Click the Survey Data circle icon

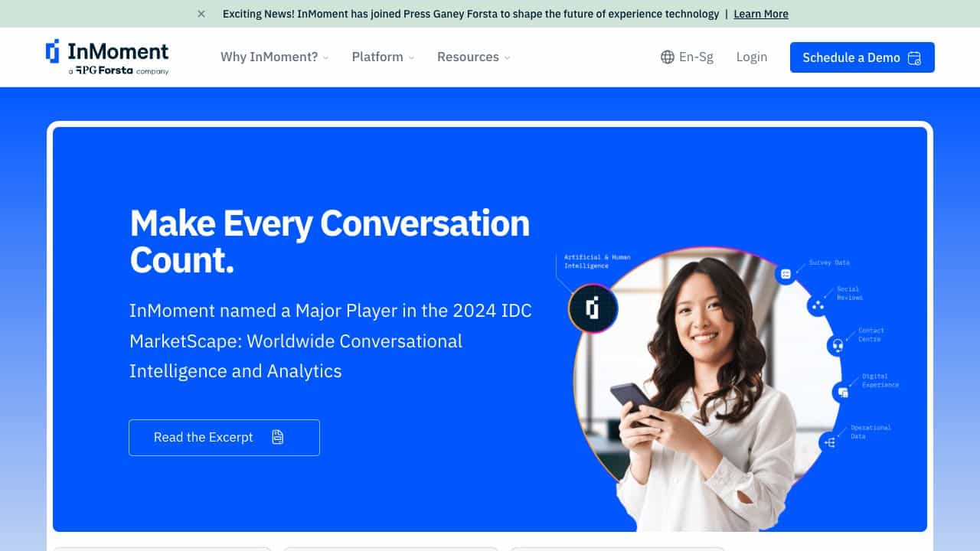786,273
